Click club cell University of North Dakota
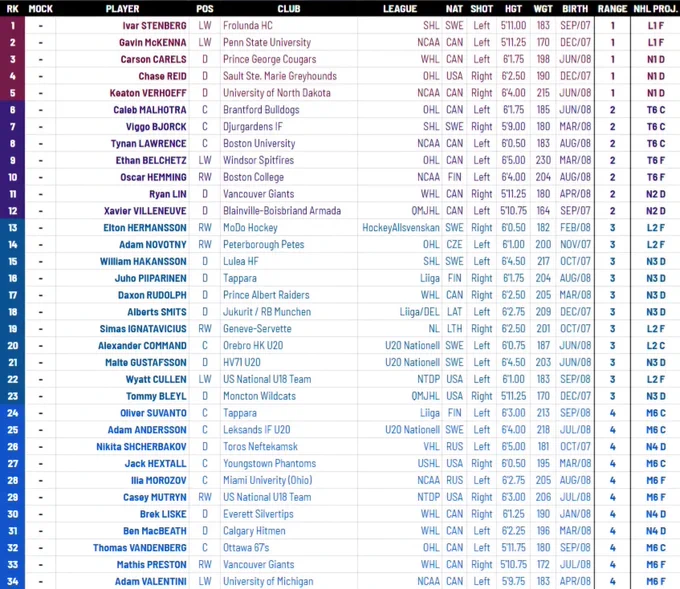The image size is (680, 589). (x=277, y=93)
